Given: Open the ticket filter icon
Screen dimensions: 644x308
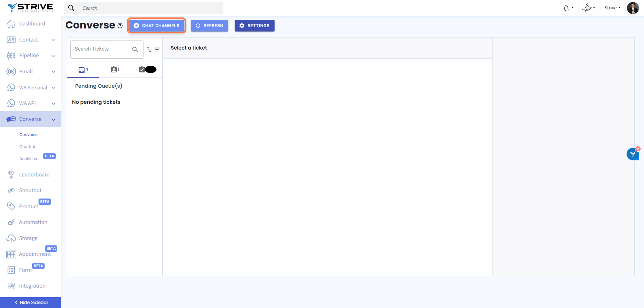Looking at the screenshot, I should pyautogui.click(x=157, y=50).
